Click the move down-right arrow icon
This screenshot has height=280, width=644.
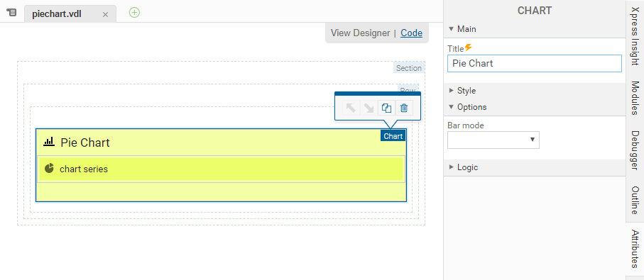(x=369, y=108)
